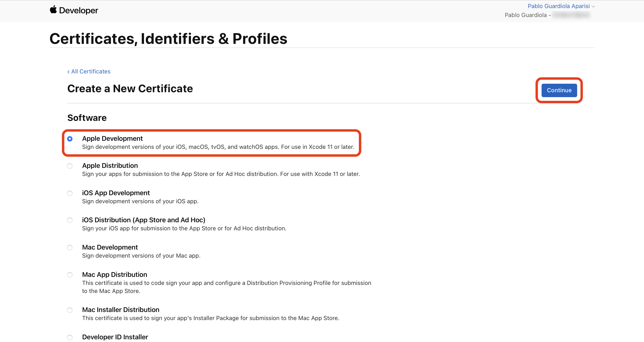Expand the Pablo Guardiola Aparisi account menu
Screen dimensions: 644x342
[558, 6]
